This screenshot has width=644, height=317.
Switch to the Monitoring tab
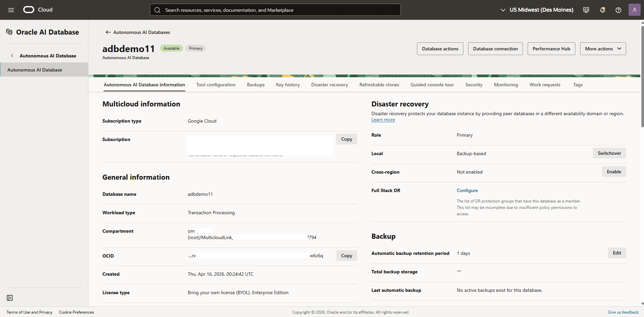pyautogui.click(x=506, y=85)
